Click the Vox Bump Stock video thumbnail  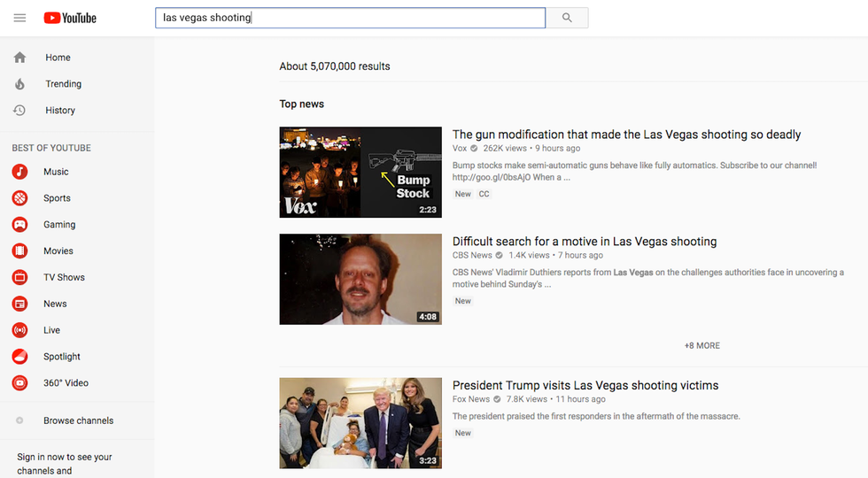tap(360, 172)
